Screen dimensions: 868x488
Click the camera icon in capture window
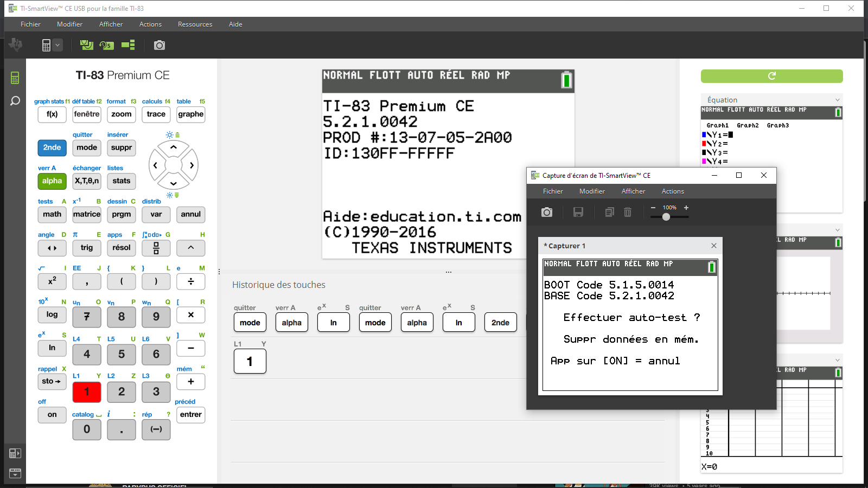(x=547, y=212)
